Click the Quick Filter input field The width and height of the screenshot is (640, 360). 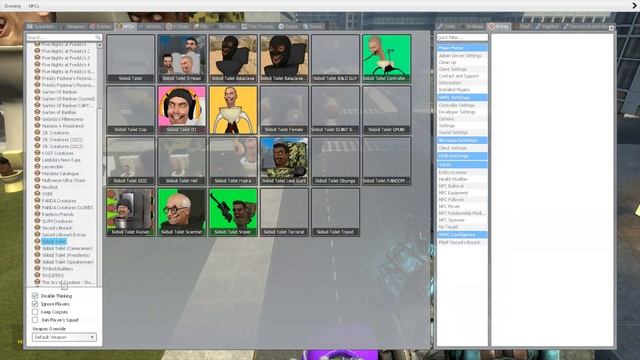(462, 37)
